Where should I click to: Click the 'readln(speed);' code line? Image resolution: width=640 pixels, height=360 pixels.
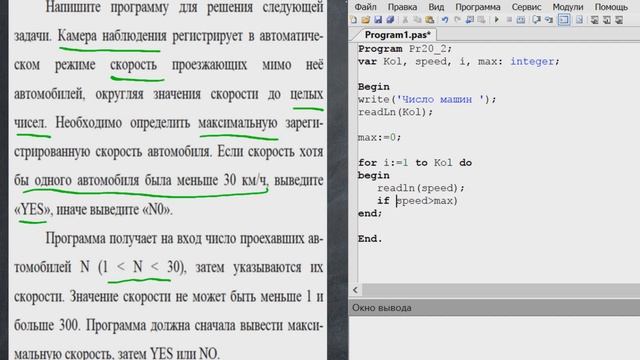(421, 188)
